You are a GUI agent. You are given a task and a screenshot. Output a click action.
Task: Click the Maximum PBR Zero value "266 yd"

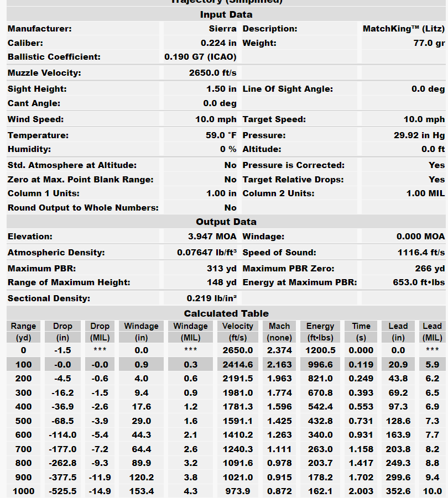click(x=430, y=269)
